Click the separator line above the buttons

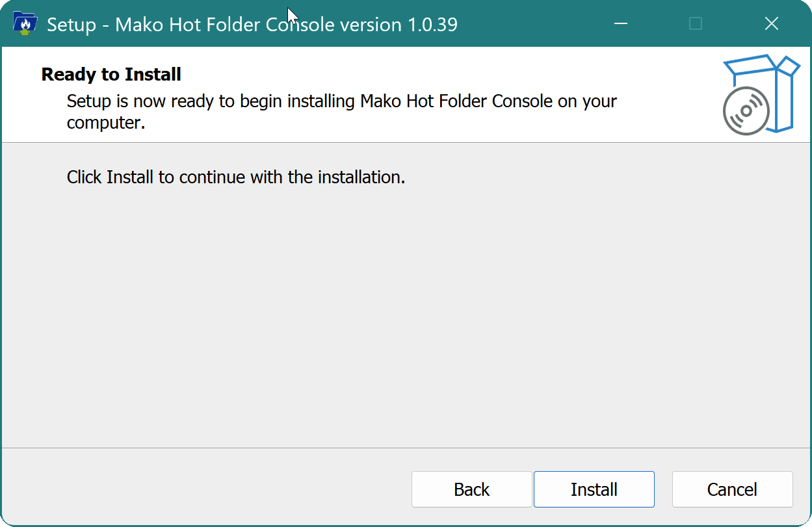pos(406,448)
